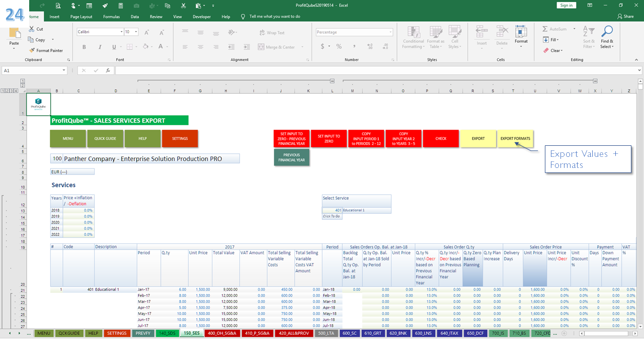The image size is (644, 362).
Task: Open the Calibri font name dropdown
Action: pos(121,32)
